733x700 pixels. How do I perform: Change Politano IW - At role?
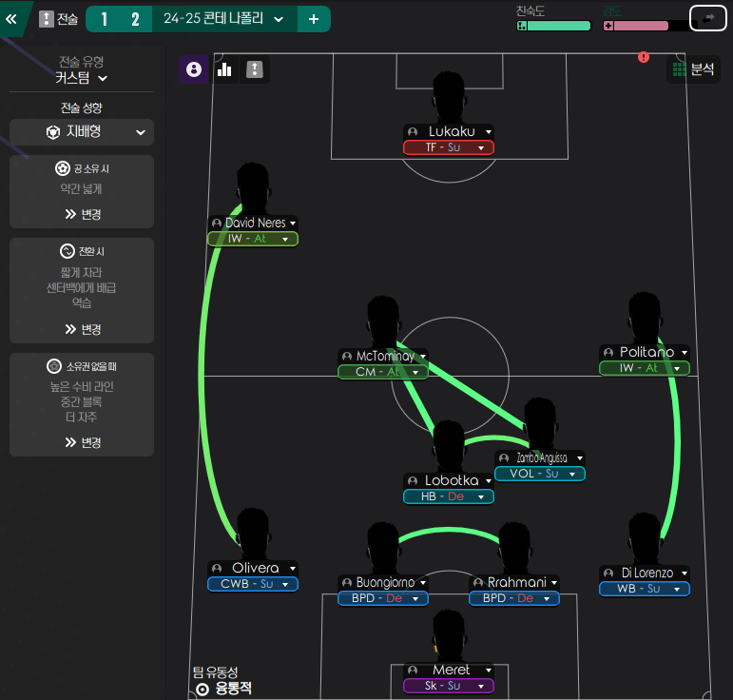645,368
